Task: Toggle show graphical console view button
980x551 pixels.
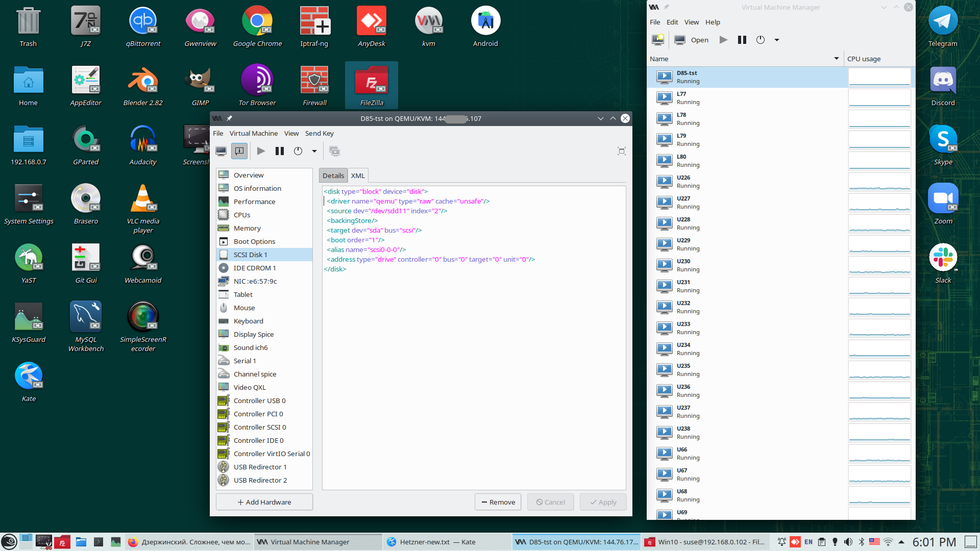Action: click(221, 151)
